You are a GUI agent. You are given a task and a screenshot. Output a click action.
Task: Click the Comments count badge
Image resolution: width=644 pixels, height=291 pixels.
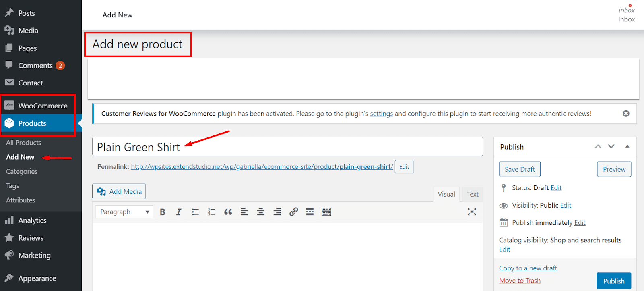pyautogui.click(x=60, y=65)
